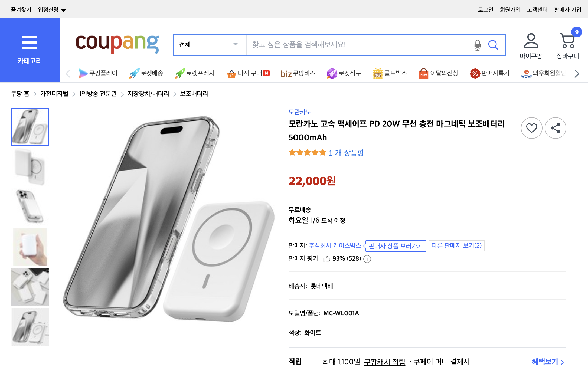Click the 골드박스 icon
588x367 pixels.
377,73
